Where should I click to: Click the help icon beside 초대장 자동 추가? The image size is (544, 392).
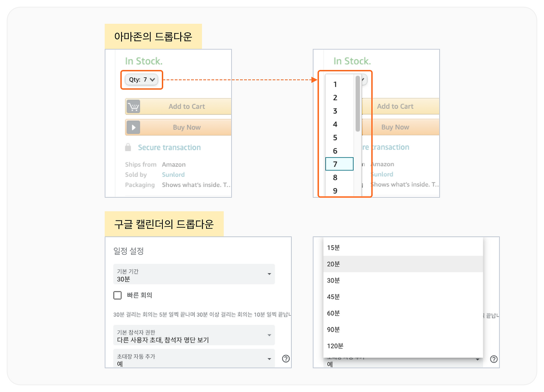pyautogui.click(x=286, y=359)
